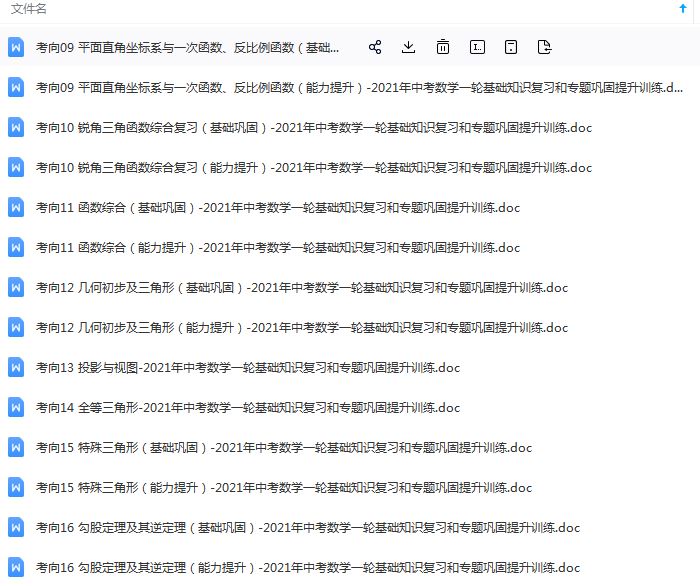This screenshot has height=586, width=700.
Task: Click 考向12 几何初步及三角形 (能力提升) file name
Action: click(301, 328)
